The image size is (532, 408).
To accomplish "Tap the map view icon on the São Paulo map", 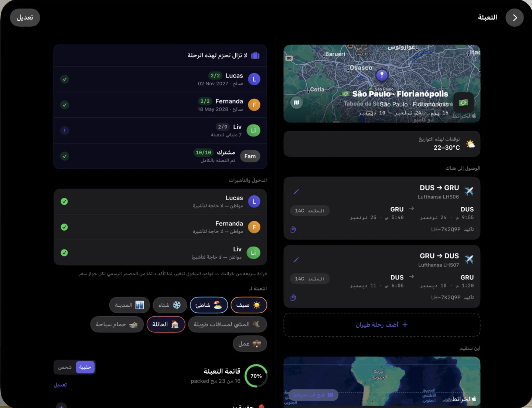I will click(296, 102).
